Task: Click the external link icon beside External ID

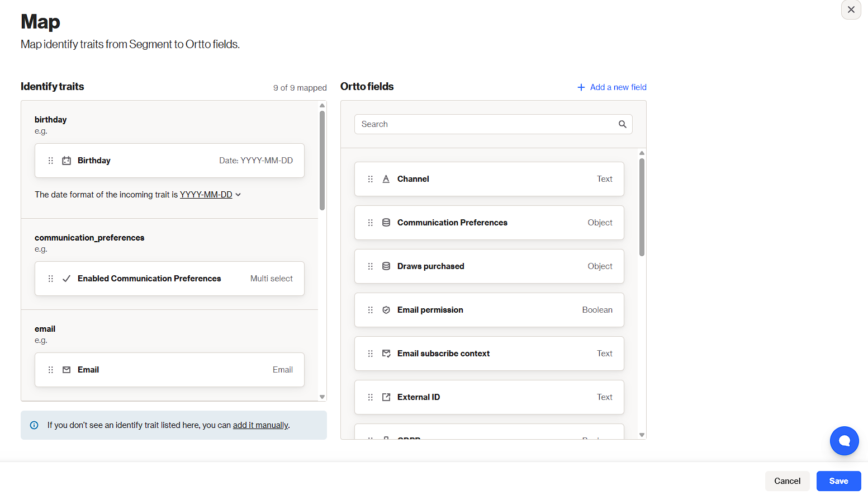Action: tap(386, 397)
